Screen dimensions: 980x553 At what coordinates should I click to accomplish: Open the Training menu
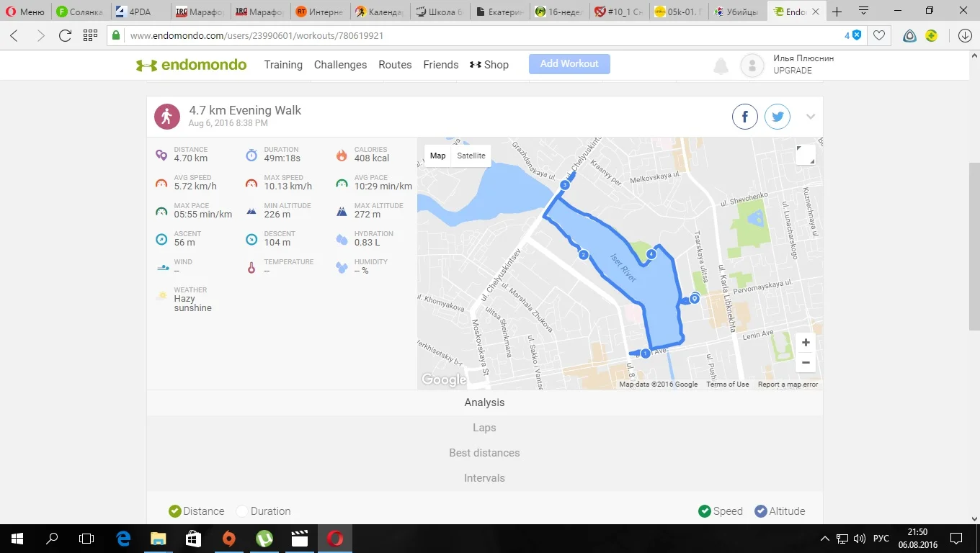pos(283,65)
